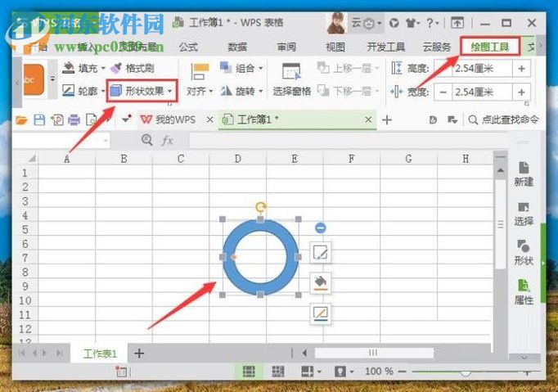Open the 数据 tab
Screen dimensions: 558x392
coord(237,47)
